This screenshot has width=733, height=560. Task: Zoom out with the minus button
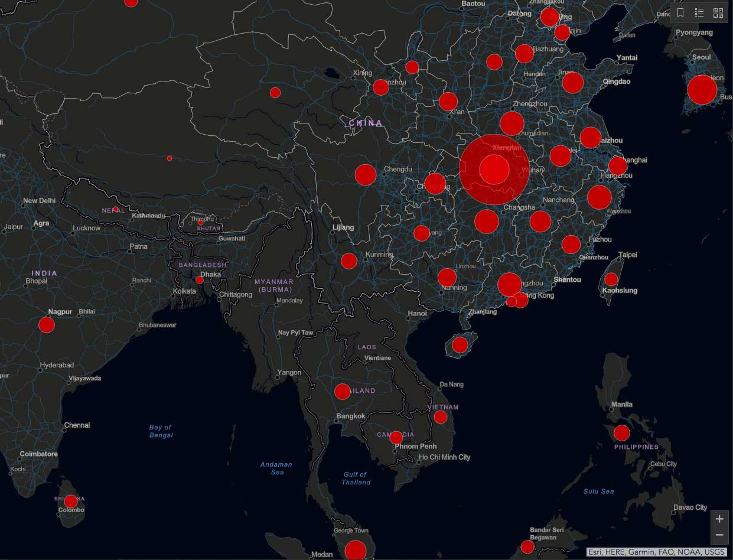(719, 535)
